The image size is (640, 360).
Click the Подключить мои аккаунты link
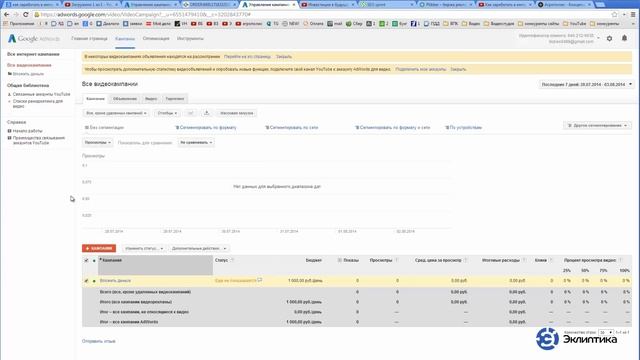click(x=420, y=69)
